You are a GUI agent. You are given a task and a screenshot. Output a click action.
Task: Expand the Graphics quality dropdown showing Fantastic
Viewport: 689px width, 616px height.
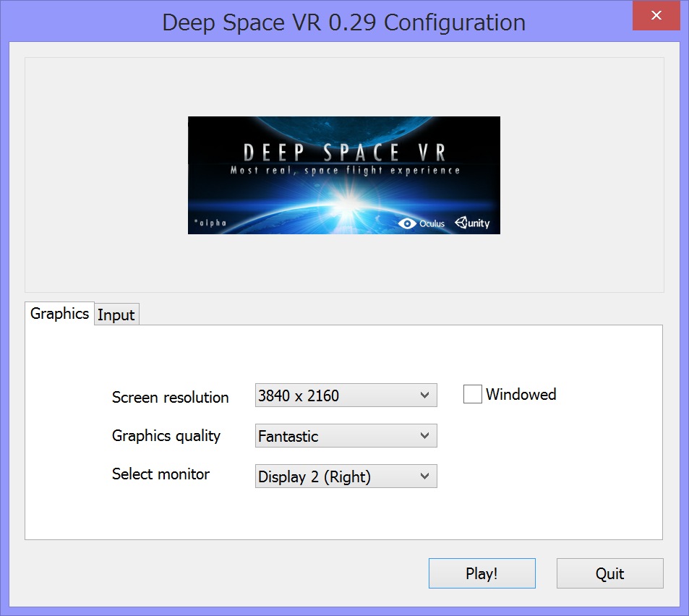346,436
